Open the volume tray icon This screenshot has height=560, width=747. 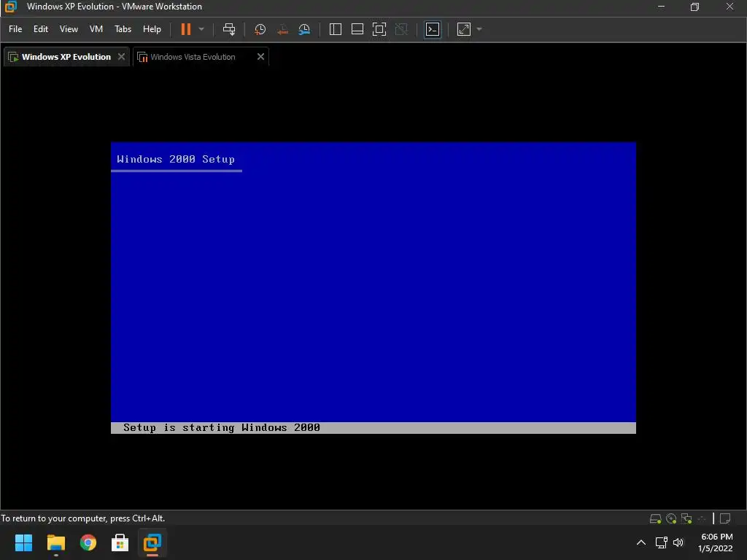(x=678, y=542)
